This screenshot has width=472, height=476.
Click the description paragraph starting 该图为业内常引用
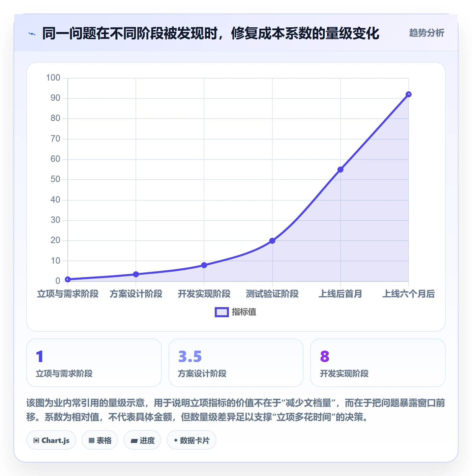(x=236, y=410)
